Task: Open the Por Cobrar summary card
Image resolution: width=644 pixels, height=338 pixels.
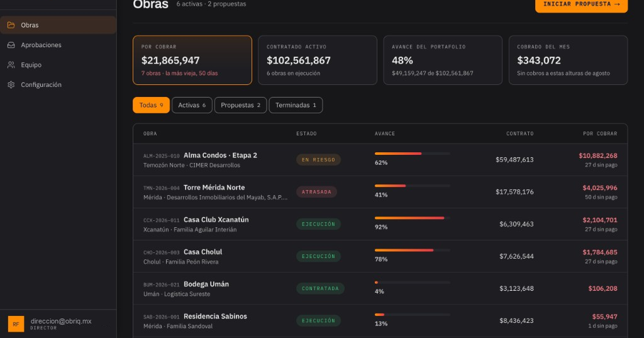Action: click(x=192, y=60)
